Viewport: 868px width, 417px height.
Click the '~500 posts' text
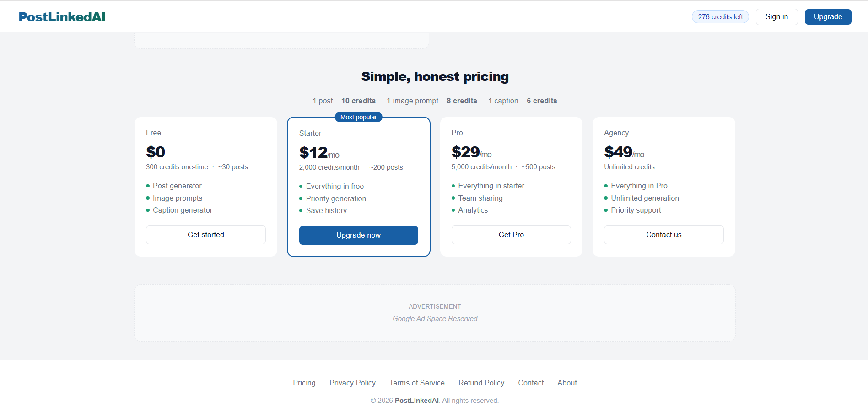pyautogui.click(x=539, y=167)
